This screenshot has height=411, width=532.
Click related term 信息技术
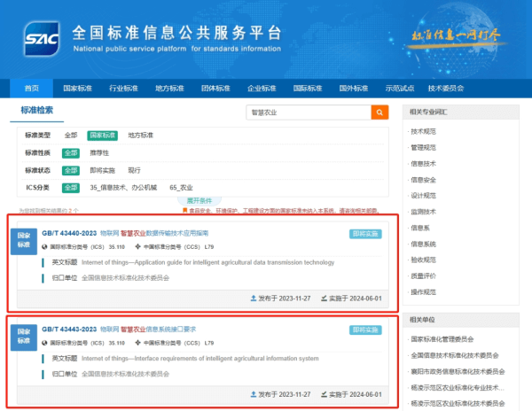coord(424,164)
